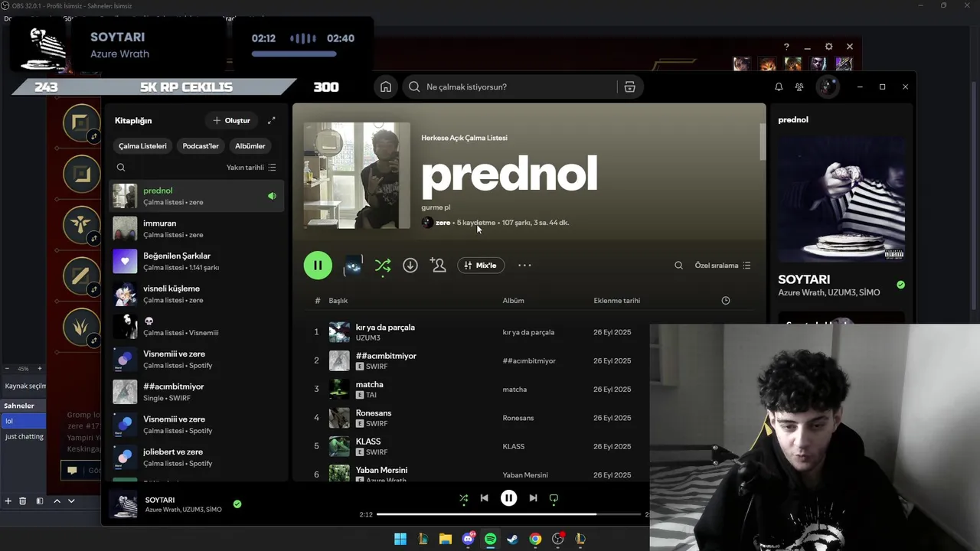This screenshot has height=551, width=980.
Task: Open more options for prednol playlist
Action: 524,266
